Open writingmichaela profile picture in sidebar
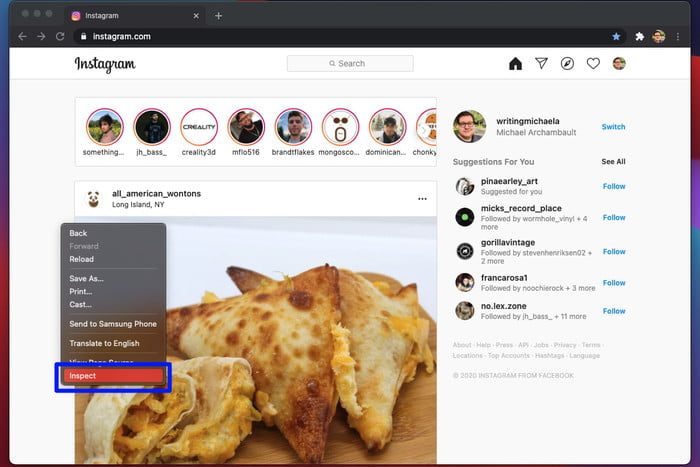 (470, 126)
